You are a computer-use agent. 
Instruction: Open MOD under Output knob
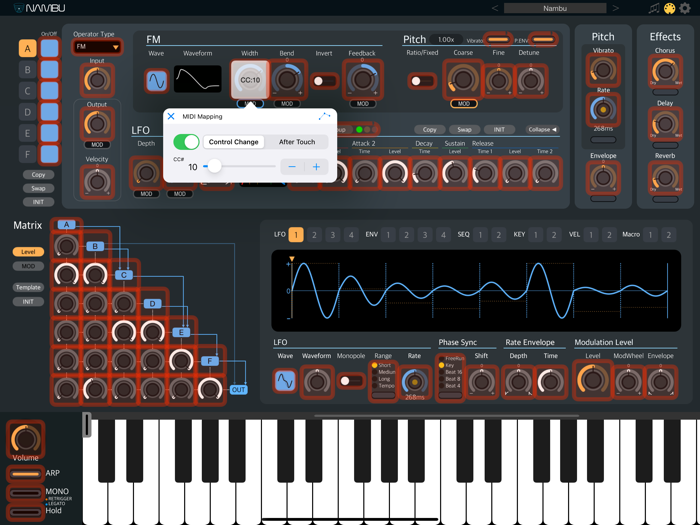click(97, 145)
